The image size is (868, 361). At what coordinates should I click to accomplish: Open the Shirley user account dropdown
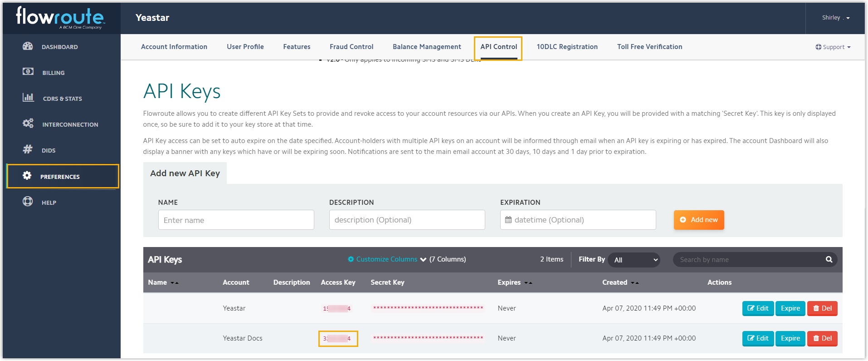point(835,18)
